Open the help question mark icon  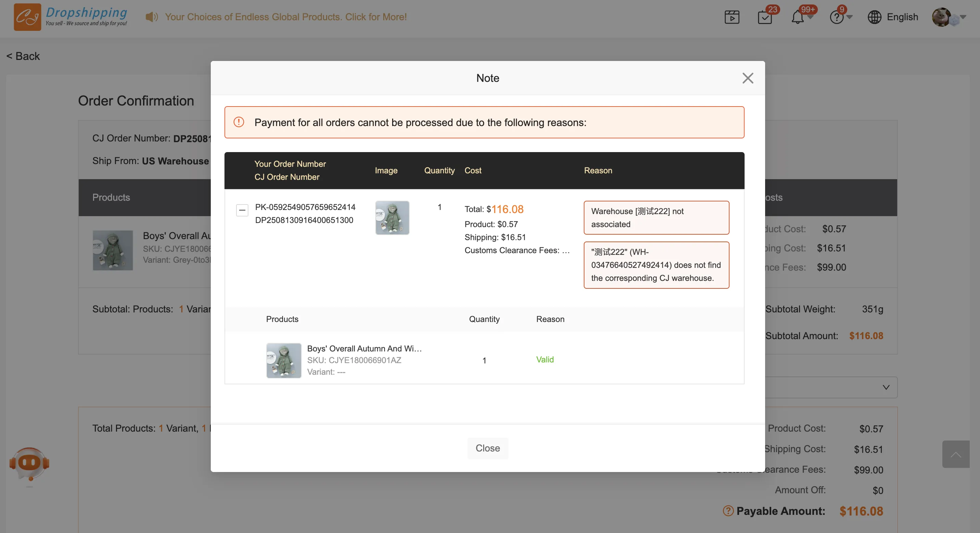pos(837,17)
